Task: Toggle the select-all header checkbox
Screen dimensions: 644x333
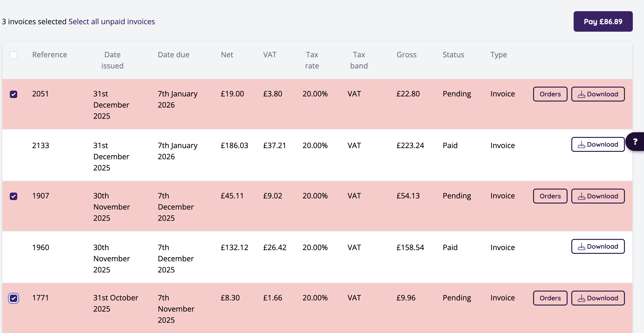Action: 14,55
